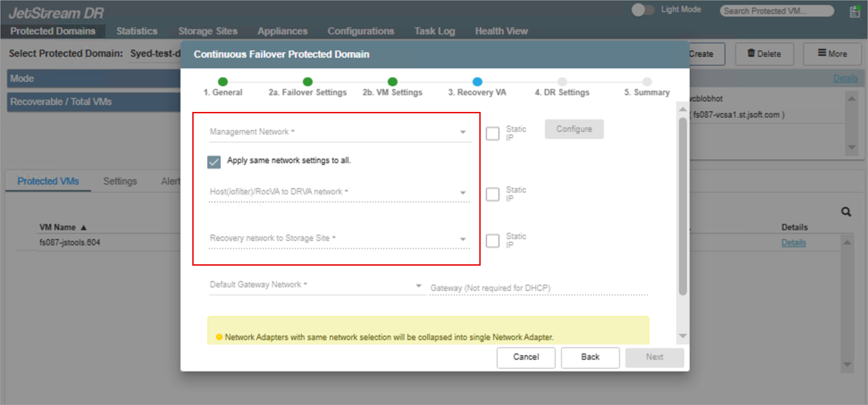Enable Static IP for Management Network
The height and width of the screenshot is (405, 868).
(x=492, y=134)
